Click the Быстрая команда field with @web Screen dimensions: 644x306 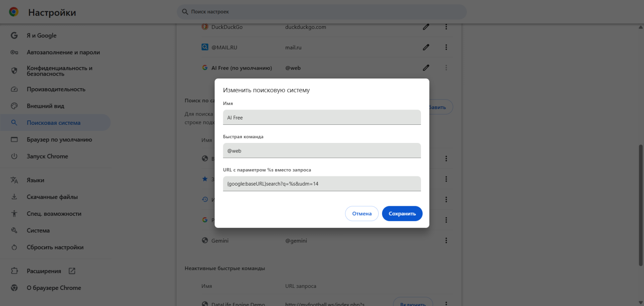click(322, 151)
